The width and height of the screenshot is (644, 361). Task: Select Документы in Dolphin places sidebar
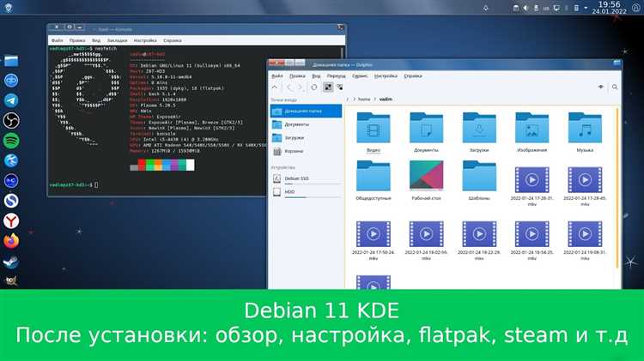coord(306,124)
